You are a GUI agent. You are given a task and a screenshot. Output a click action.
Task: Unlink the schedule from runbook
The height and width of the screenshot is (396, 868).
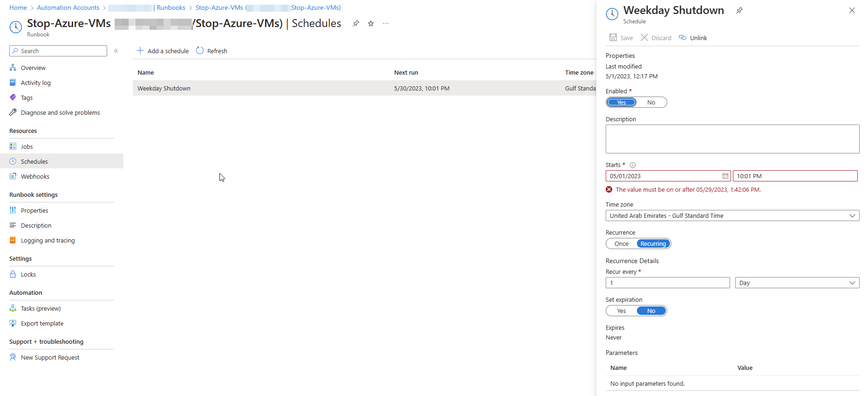pyautogui.click(x=693, y=38)
